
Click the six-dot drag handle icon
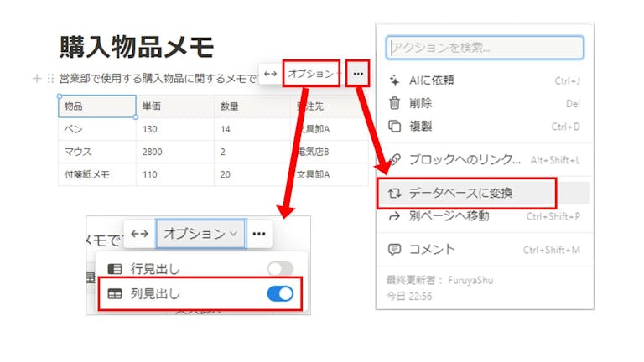coord(50,78)
